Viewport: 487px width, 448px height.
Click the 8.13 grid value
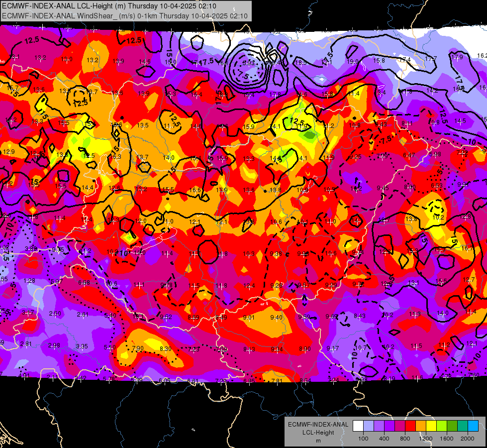249,349
